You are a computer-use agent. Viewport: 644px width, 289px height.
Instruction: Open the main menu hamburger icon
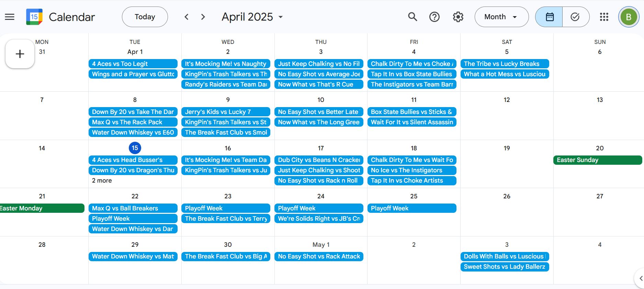click(10, 17)
